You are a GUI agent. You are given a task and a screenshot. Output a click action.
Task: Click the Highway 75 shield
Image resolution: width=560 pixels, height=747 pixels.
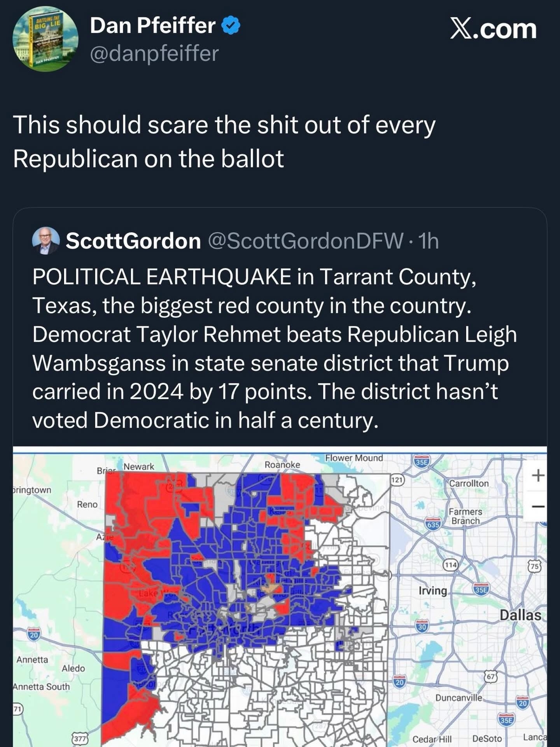[x=535, y=566]
